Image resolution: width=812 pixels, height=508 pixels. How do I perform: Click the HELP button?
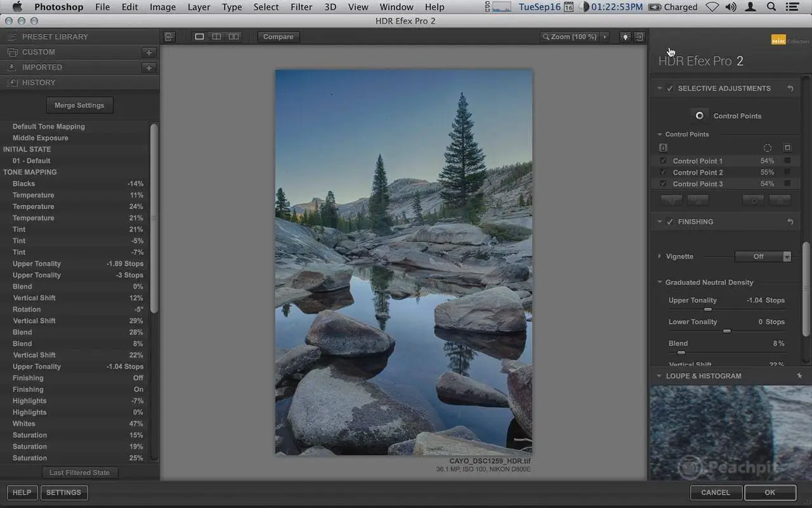(x=22, y=492)
